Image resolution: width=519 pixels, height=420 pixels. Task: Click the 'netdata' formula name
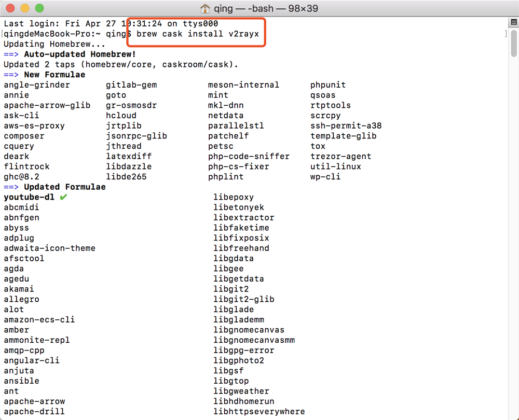[226, 116]
